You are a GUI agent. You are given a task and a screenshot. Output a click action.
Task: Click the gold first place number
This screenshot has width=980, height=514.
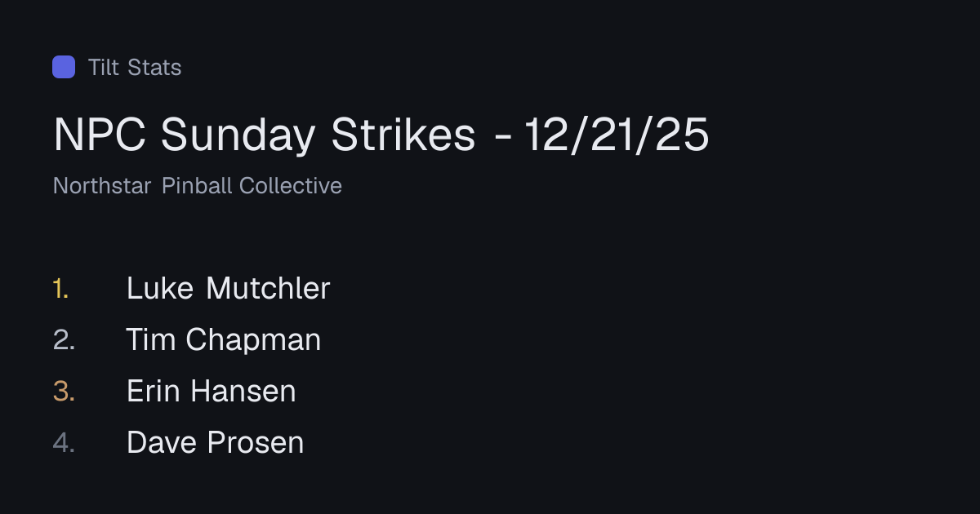(x=60, y=288)
